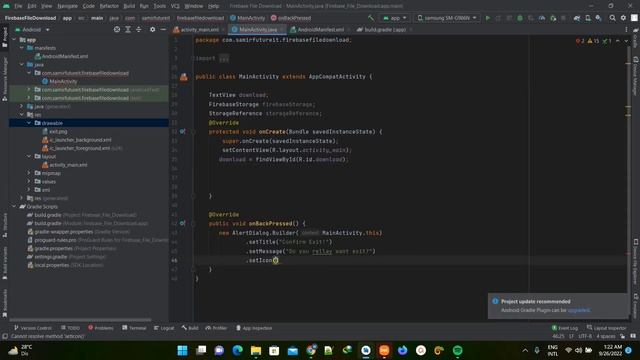Open the samsung SM device selector dropdown
Image resolution: width=640 pixels, height=360 pixels.
click(447, 18)
